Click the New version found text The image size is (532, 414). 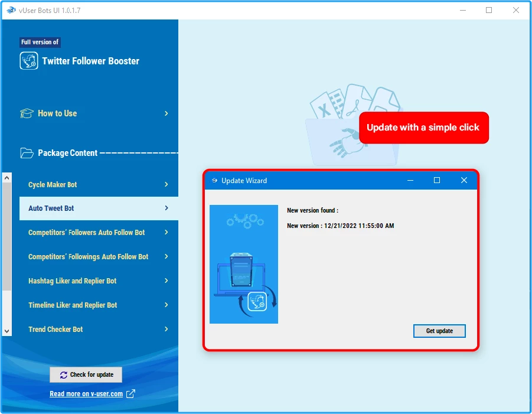312,210
